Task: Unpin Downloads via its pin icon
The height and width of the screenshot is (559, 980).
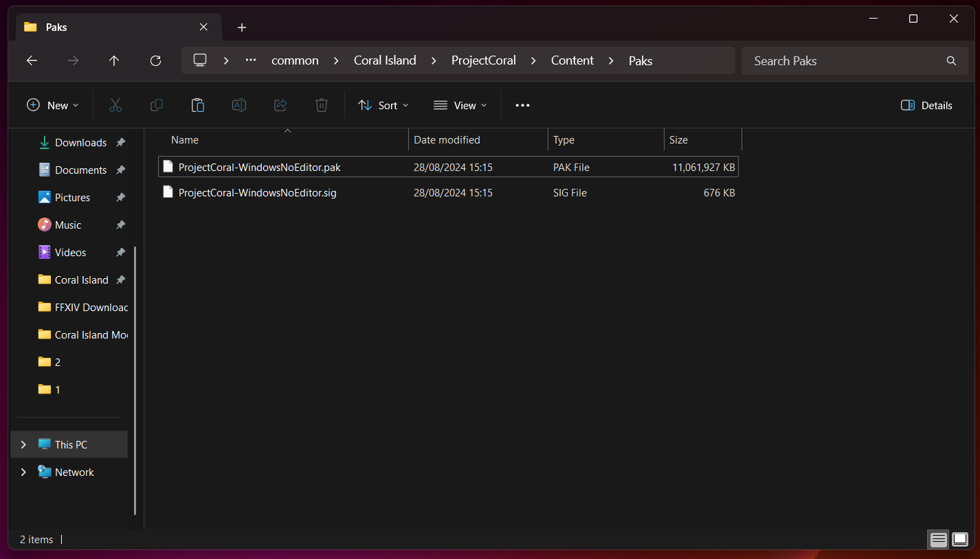Action: click(120, 142)
